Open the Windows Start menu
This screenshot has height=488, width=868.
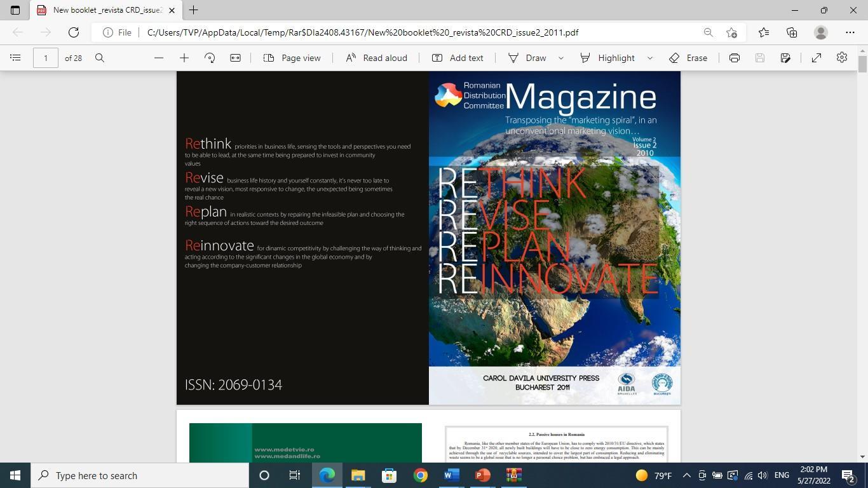coord(15,475)
